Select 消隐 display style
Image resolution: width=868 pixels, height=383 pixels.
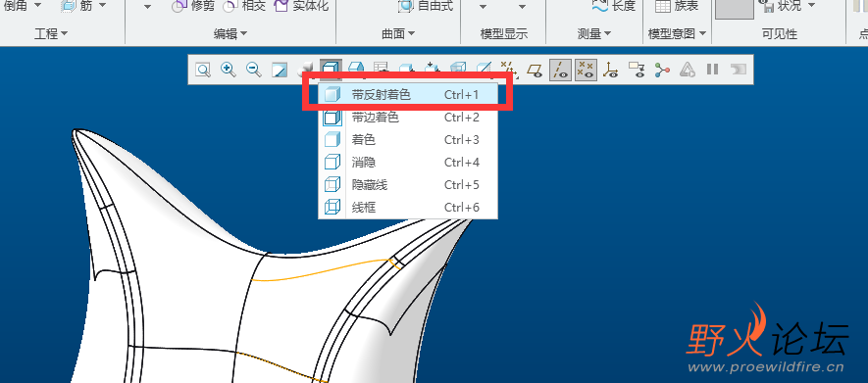pyautogui.click(x=408, y=163)
